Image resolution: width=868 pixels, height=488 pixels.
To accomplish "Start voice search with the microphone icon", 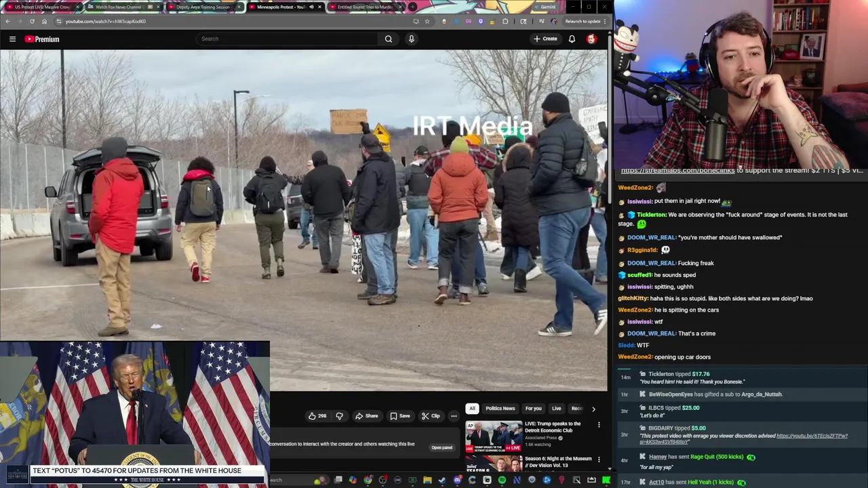I will click(x=411, y=39).
